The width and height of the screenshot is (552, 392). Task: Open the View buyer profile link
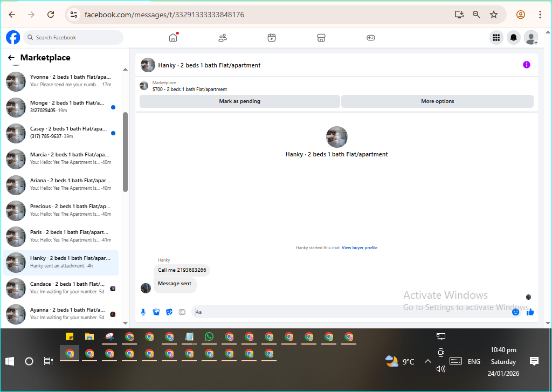tap(360, 247)
